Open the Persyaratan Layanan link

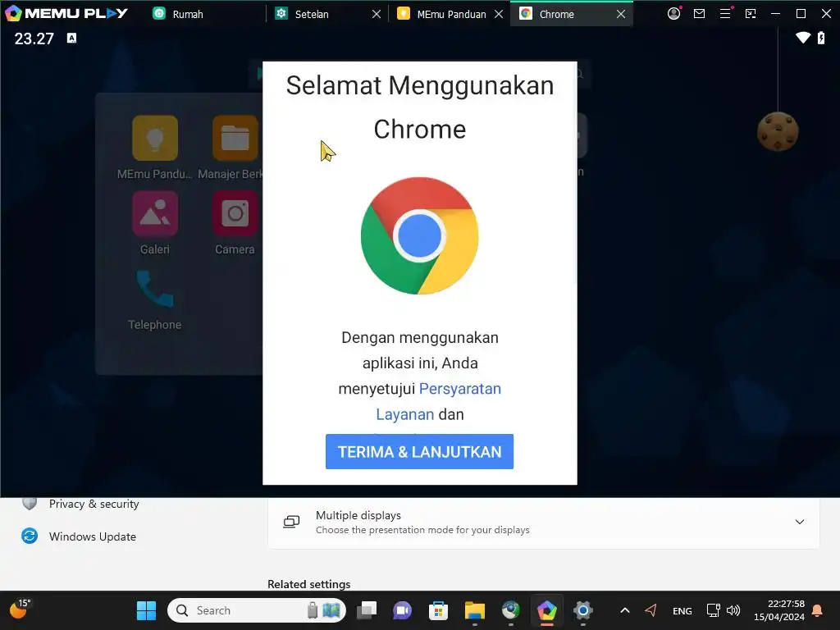438,401
